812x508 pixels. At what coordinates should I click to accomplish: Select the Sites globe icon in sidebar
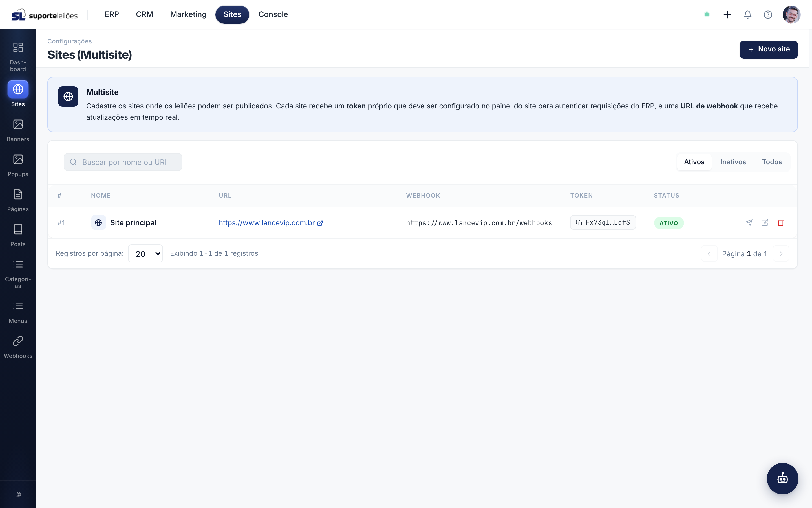[18, 89]
